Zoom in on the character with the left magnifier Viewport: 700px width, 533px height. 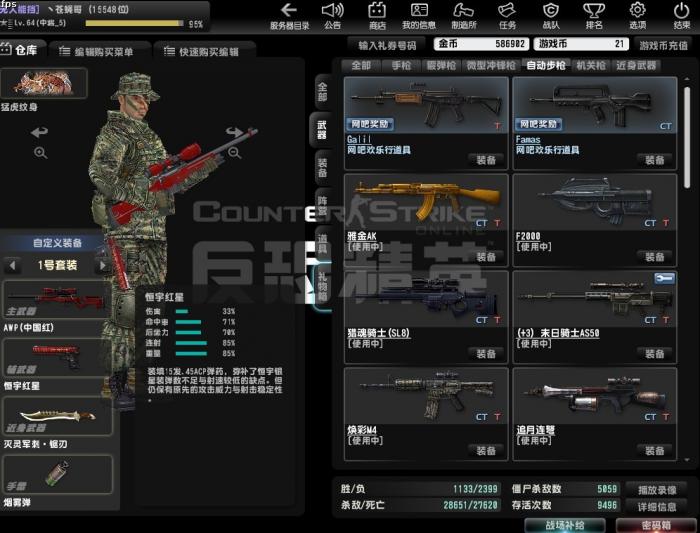[40, 153]
